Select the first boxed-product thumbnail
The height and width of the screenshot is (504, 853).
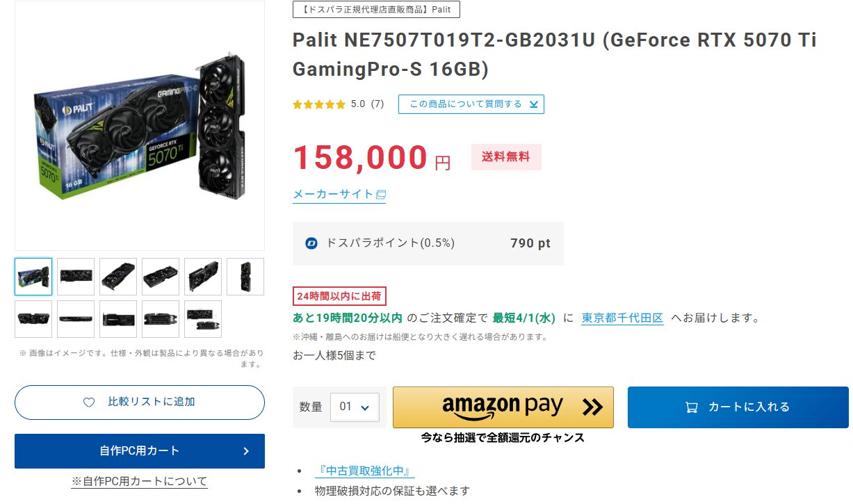coord(33,277)
